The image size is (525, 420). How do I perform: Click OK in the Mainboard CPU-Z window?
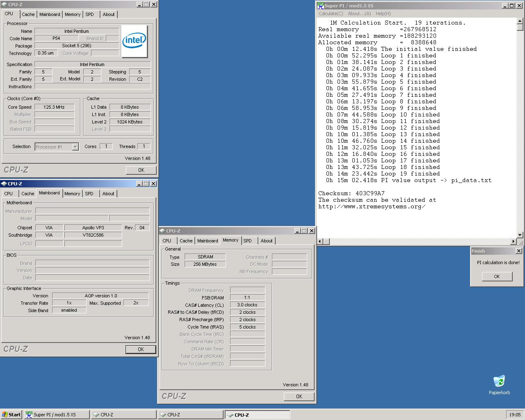pyautogui.click(x=141, y=349)
